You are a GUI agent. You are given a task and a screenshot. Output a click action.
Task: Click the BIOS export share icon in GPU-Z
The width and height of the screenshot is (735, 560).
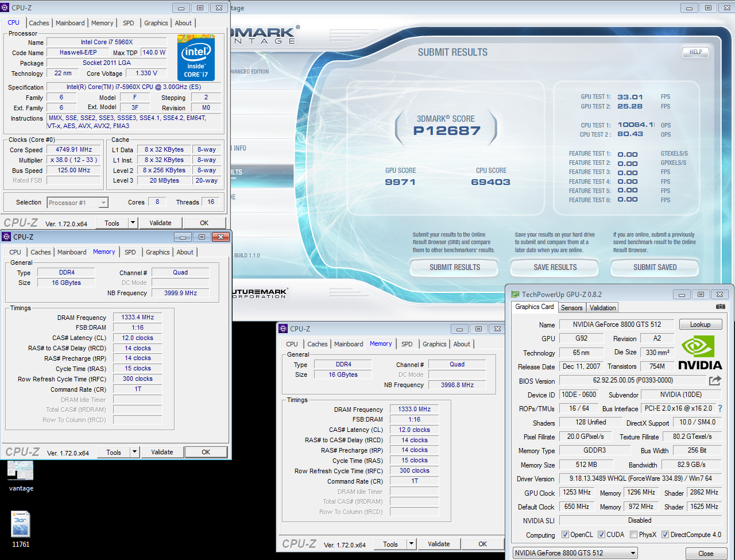tap(715, 380)
